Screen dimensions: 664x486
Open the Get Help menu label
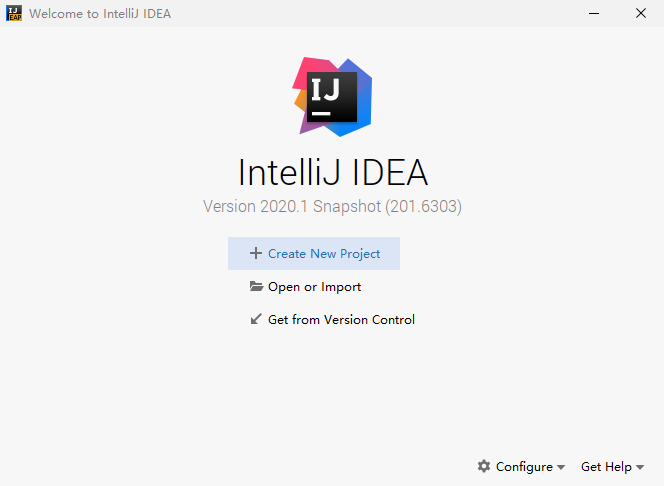pyautogui.click(x=606, y=467)
